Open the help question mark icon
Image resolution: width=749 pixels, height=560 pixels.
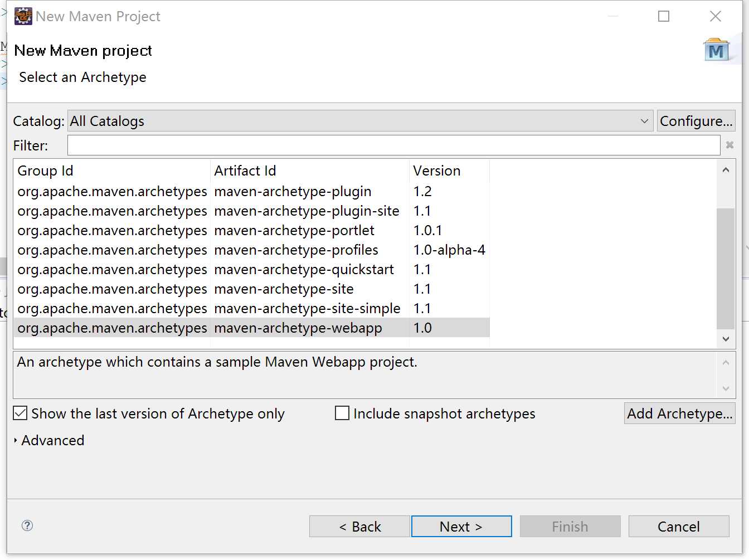point(27,525)
